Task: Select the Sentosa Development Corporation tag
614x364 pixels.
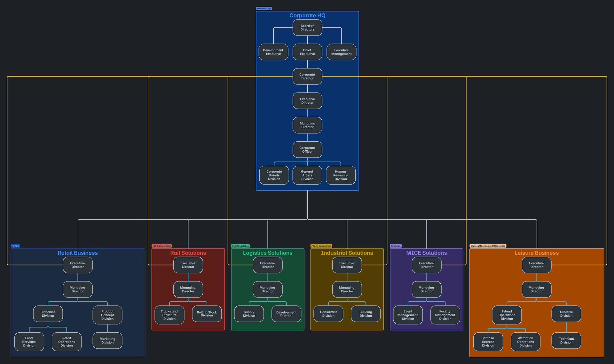Action: [x=488, y=246]
